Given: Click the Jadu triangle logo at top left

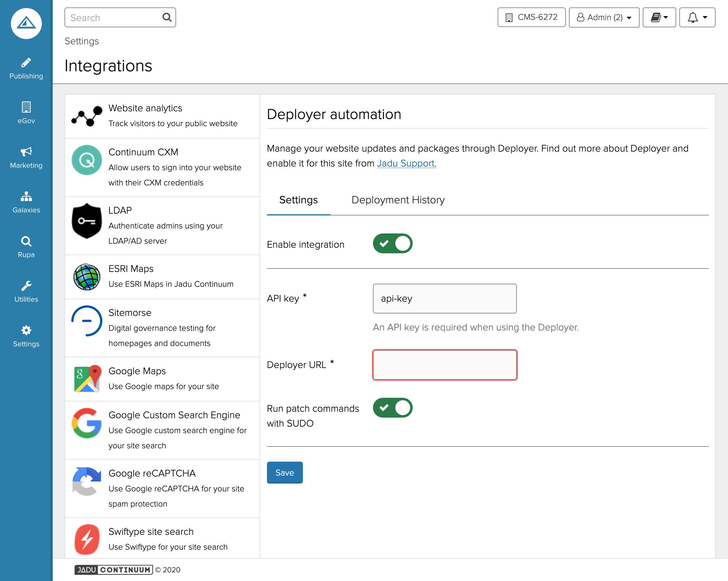Looking at the screenshot, I should (26, 23).
